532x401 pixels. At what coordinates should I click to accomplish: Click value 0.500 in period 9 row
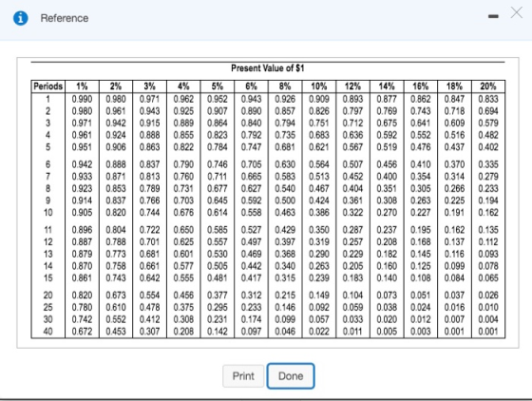285,200
